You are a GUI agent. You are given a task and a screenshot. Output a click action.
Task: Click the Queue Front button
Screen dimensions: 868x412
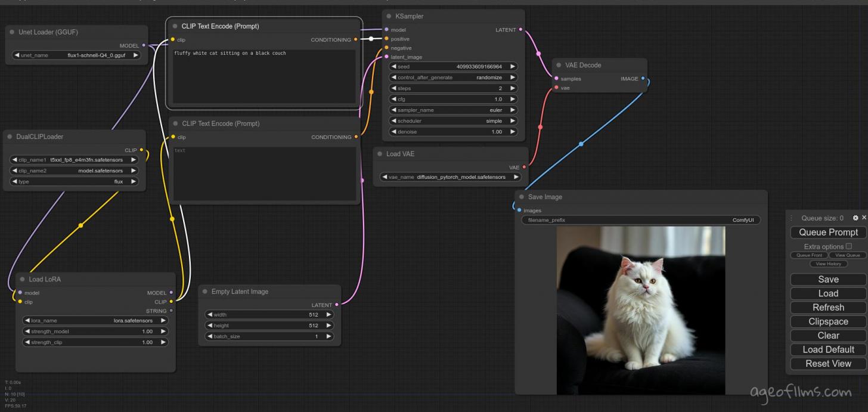(x=809, y=255)
